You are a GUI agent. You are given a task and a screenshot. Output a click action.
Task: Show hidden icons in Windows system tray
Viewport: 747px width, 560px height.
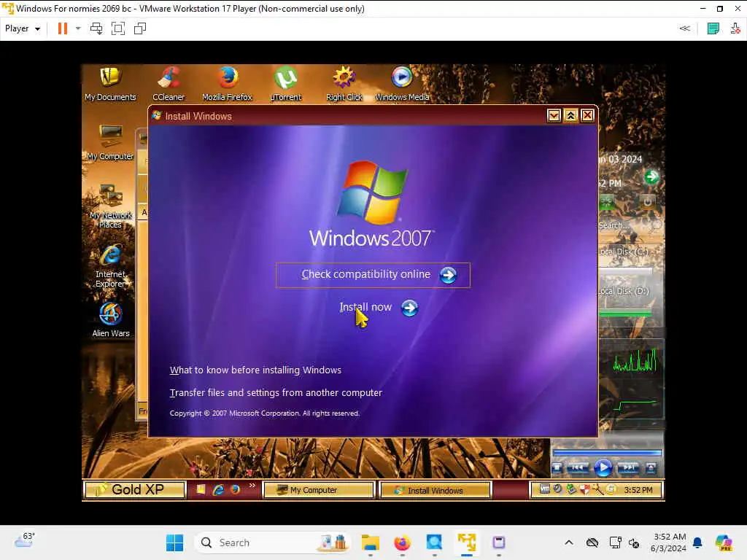point(568,542)
